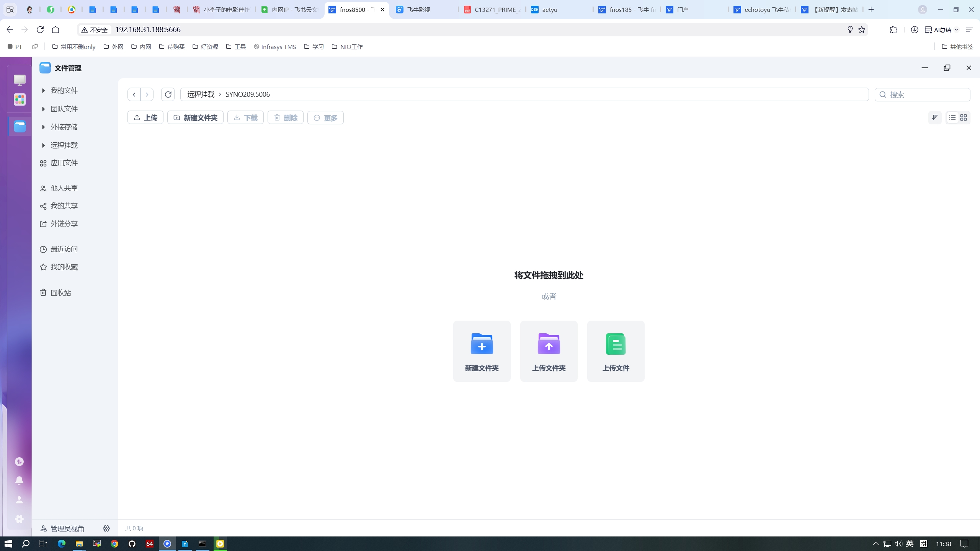Expand the 远程挂载 tree node
This screenshot has width=980, height=551.
click(43, 145)
